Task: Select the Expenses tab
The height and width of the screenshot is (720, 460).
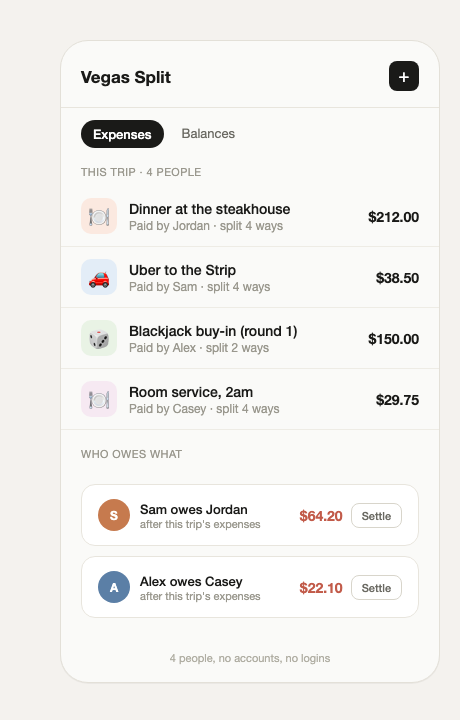Action: coord(122,134)
